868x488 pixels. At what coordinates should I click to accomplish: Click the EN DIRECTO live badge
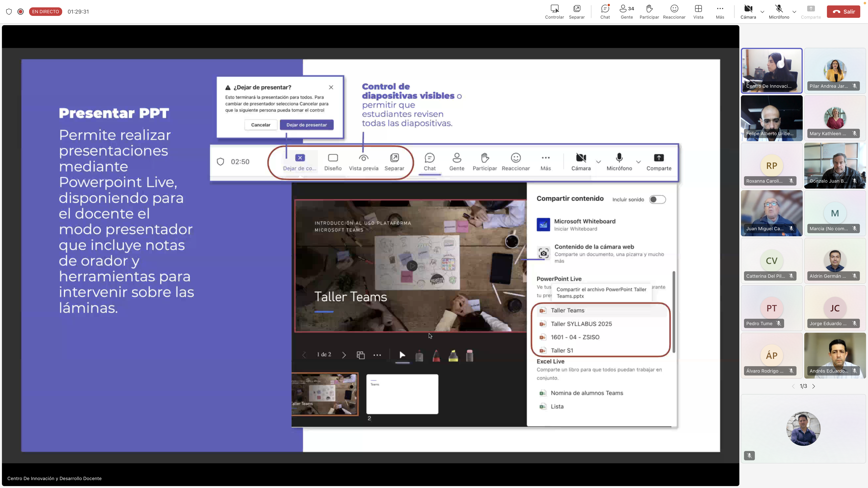point(46,11)
